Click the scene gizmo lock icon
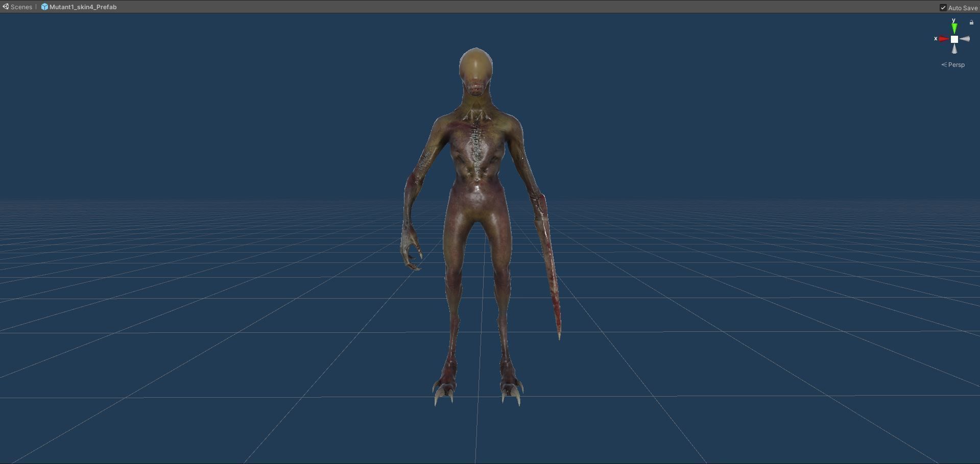Screen dimensions: 980x464 971,22
